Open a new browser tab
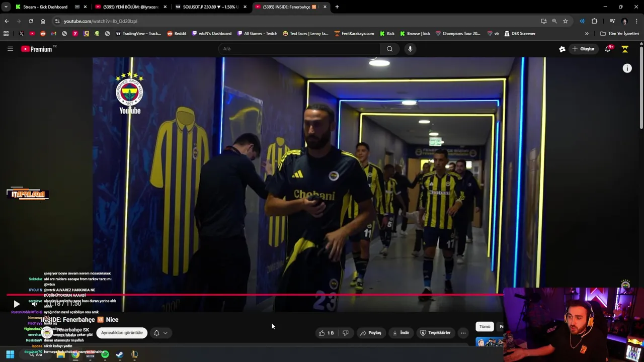644x362 pixels. tap(337, 7)
